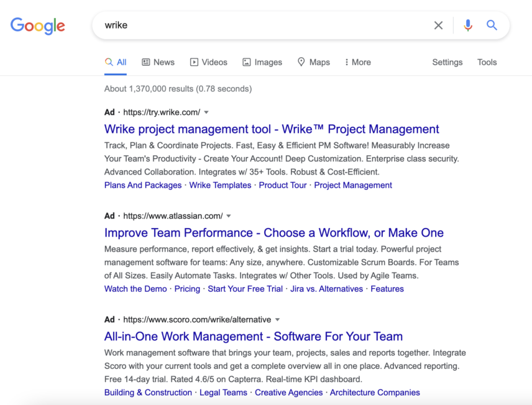
Task: Open the Tools menu
Action: pyautogui.click(x=487, y=62)
